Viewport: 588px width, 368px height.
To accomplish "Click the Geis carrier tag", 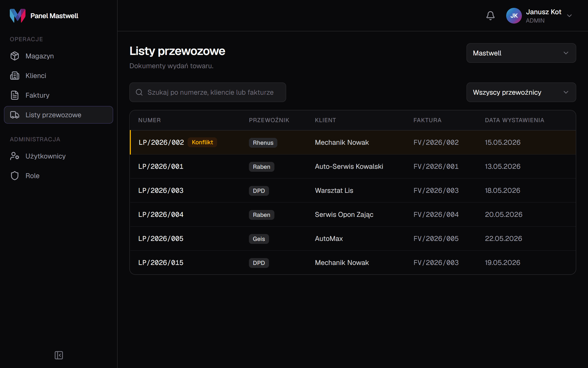I will 259,239.
